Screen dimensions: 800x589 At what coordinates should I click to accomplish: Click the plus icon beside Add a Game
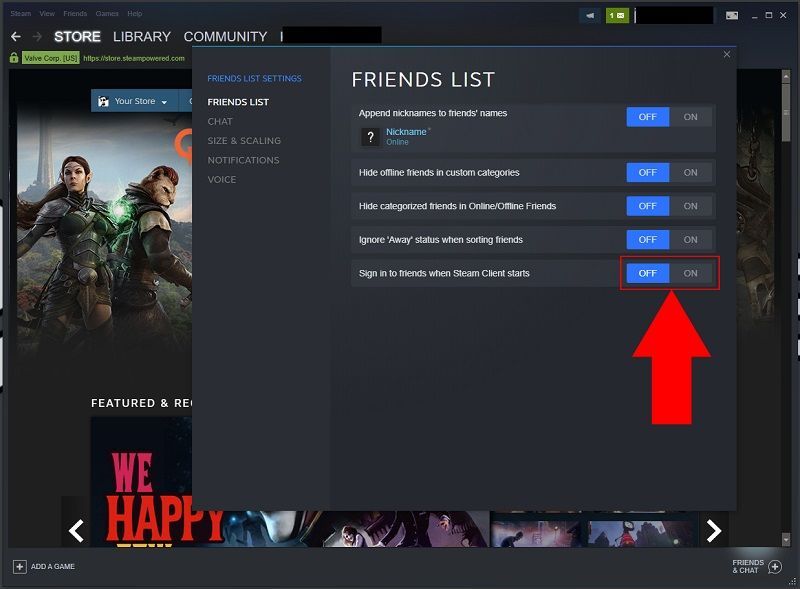[x=19, y=567]
